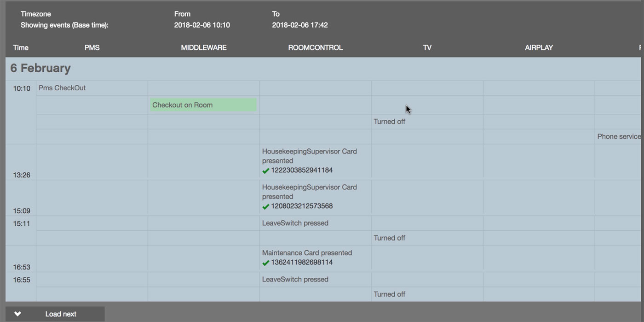Select the MIDDLEWARE column header

[x=203, y=47]
